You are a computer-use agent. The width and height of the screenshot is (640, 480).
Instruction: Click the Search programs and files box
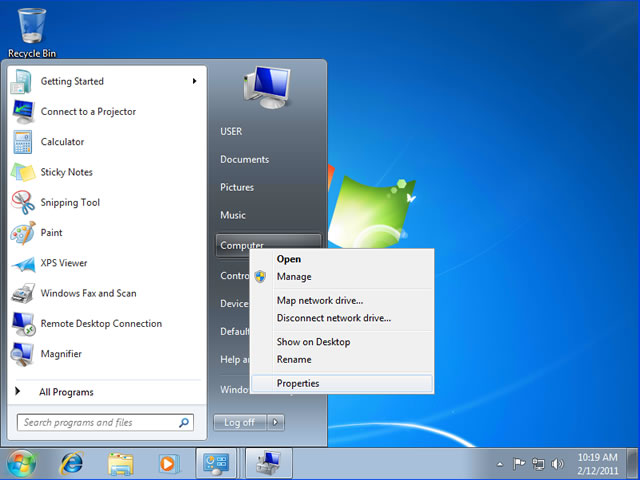coord(105,422)
